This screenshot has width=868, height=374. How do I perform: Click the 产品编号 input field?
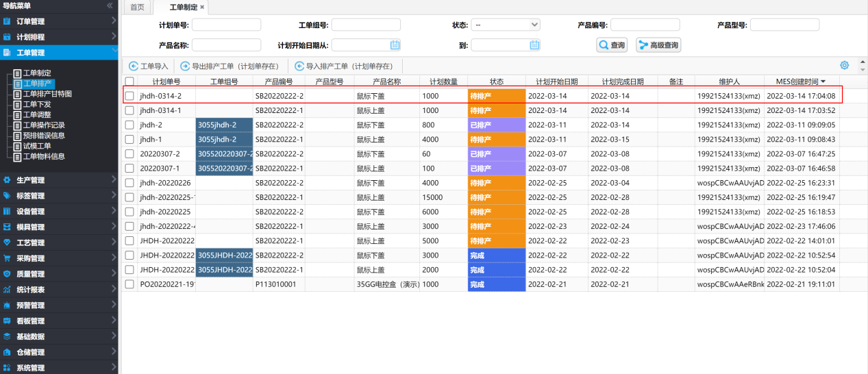(x=645, y=25)
